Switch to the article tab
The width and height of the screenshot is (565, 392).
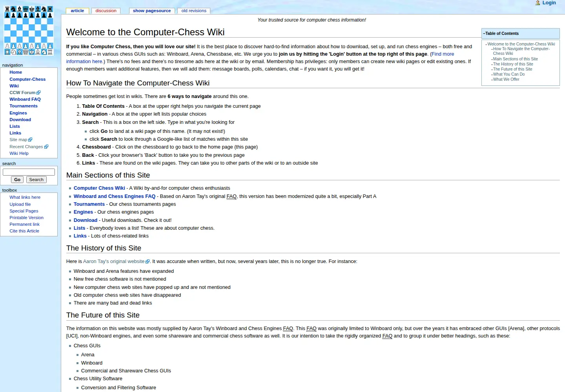pyautogui.click(x=77, y=11)
